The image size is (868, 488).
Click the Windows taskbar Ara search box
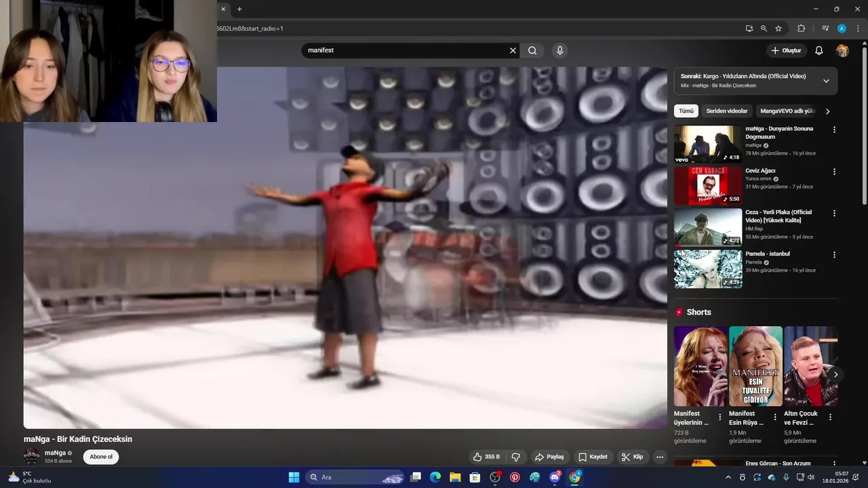click(355, 477)
